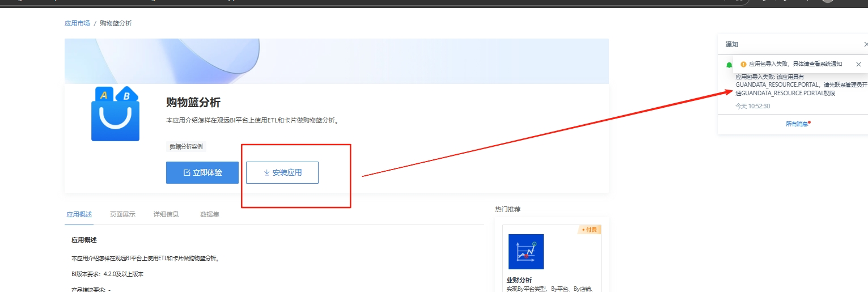Click the 业财分析 recommended app title
Viewport: 868px width, 292px height.
pyautogui.click(x=519, y=280)
